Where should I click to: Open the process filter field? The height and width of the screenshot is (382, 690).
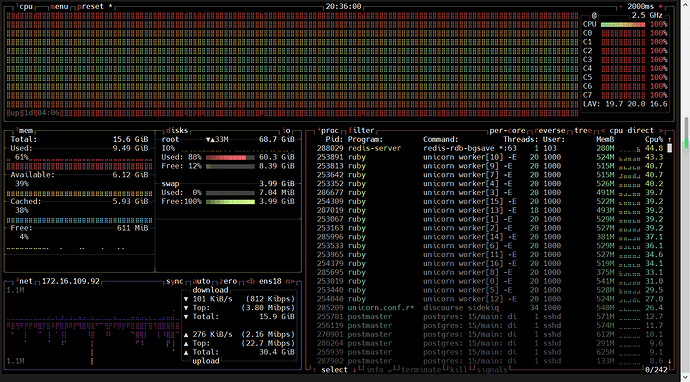(x=361, y=131)
